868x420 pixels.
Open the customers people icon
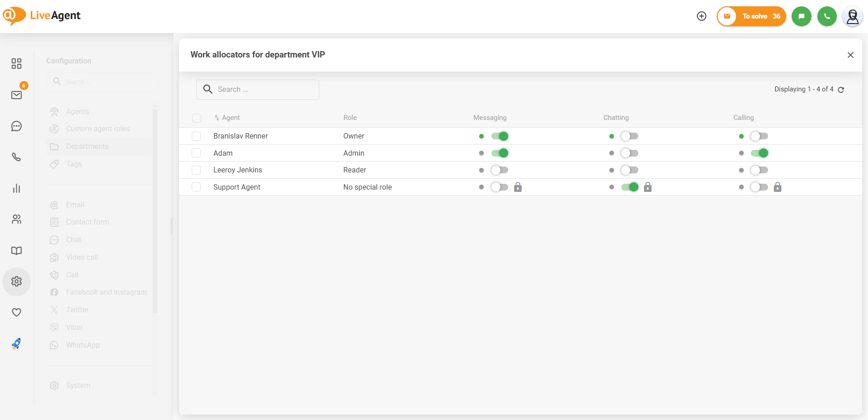[x=17, y=220]
